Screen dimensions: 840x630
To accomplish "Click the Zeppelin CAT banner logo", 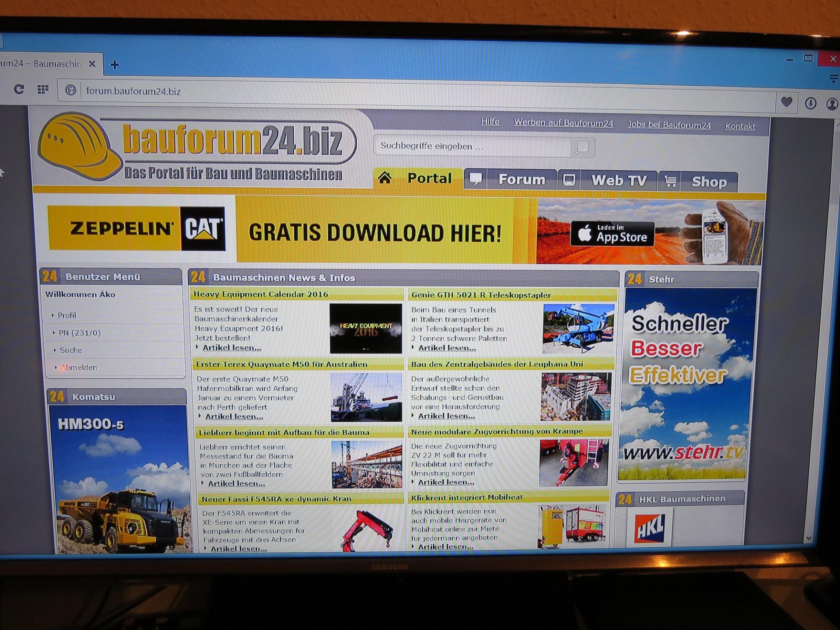I will click(137, 228).
